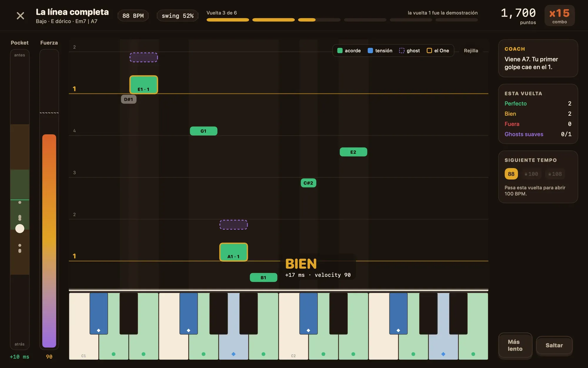The width and height of the screenshot is (588, 368).
Task: Click the D#1 gray note tag
Action: 128,99
